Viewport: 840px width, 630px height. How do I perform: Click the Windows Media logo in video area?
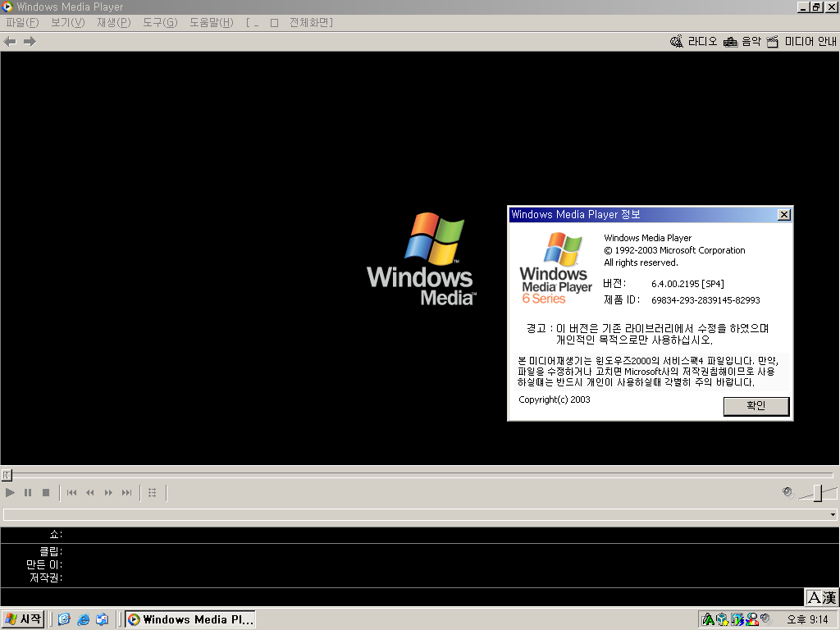[x=421, y=259]
